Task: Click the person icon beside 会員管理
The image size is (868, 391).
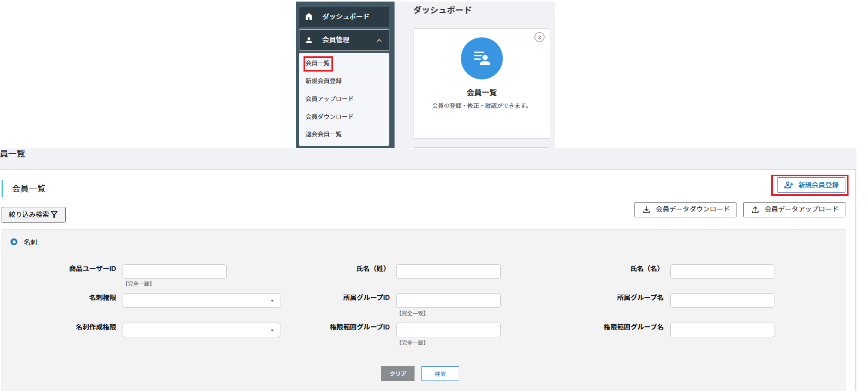Action: 309,40
